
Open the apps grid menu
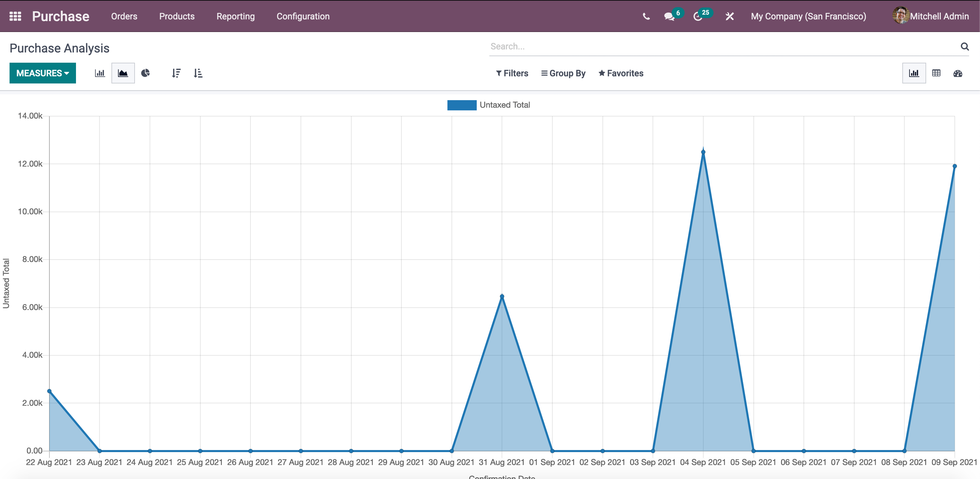point(15,16)
